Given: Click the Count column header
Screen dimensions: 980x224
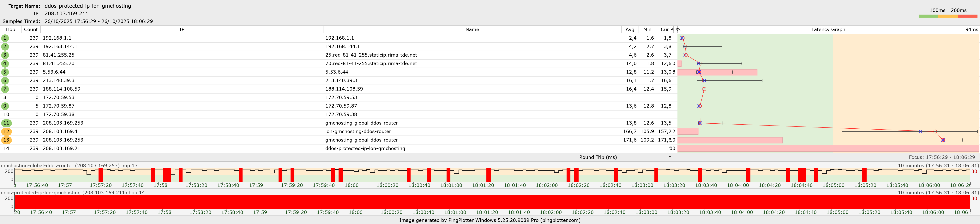Looking at the screenshot, I should click(31, 30).
